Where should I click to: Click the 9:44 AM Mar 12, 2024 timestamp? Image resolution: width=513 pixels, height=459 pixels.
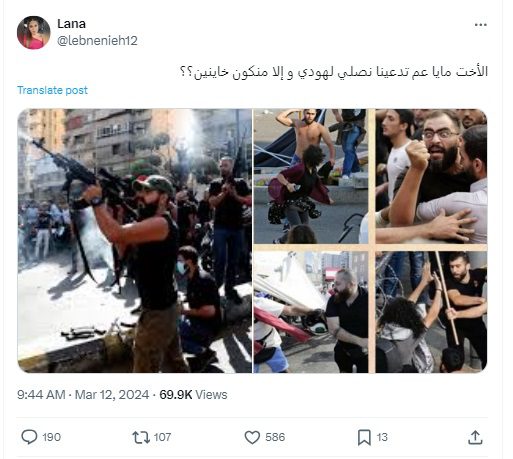[x=83, y=395]
